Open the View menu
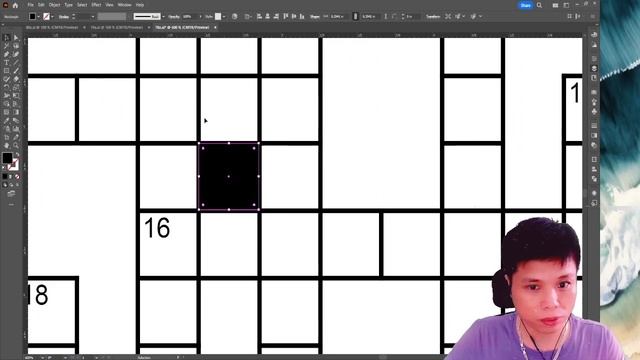This screenshot has height=360, width=640. (x=109, y=5)
